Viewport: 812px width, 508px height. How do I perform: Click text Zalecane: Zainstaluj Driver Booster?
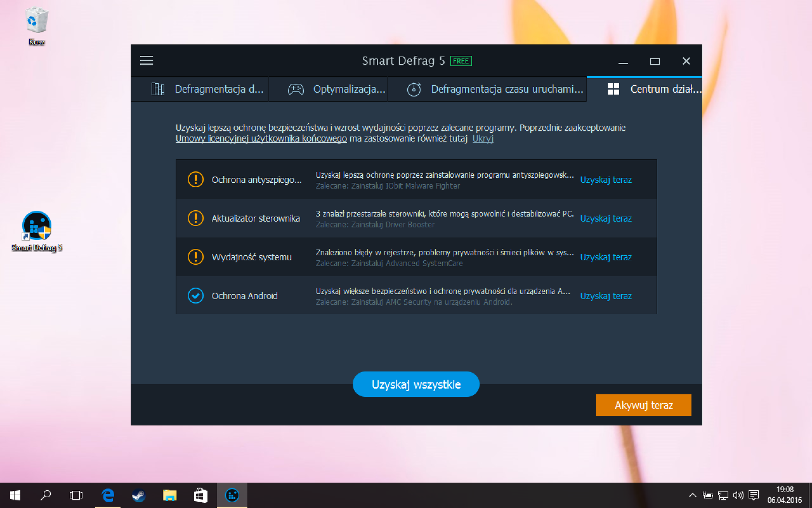[375, 225]
